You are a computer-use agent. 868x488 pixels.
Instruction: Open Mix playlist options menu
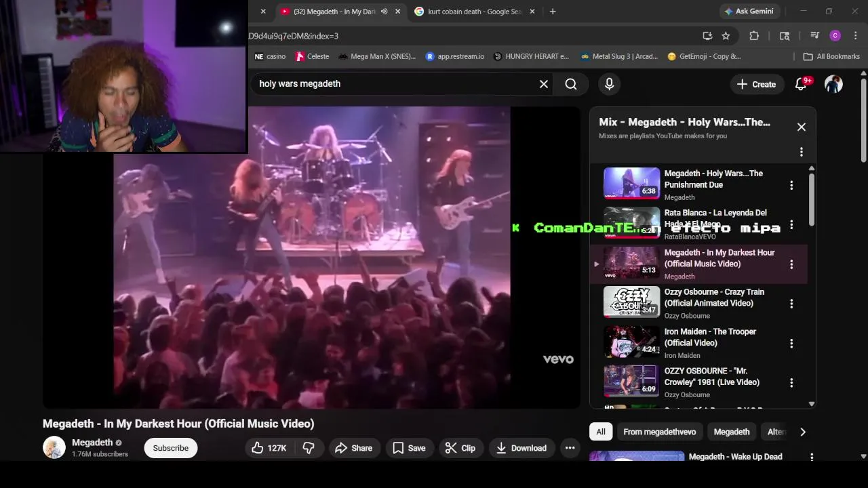pyautogui.click(x=802, y=152)
